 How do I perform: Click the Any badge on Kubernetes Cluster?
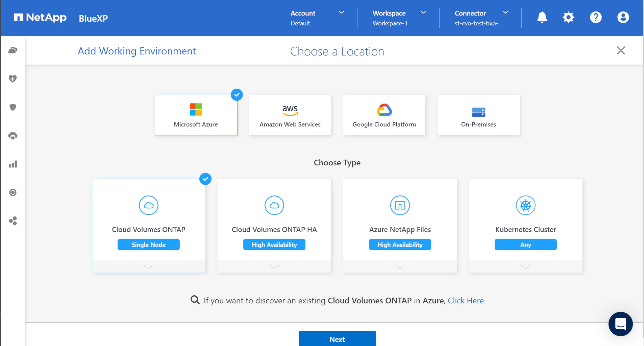tap(526, 245)
